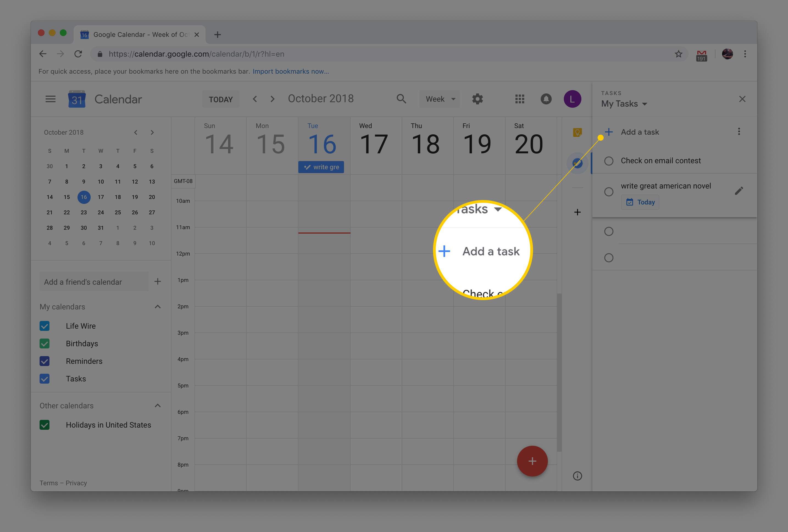Click the Google apps grid icon
This screenshot has width=788, height=532.
click(520, 99)
